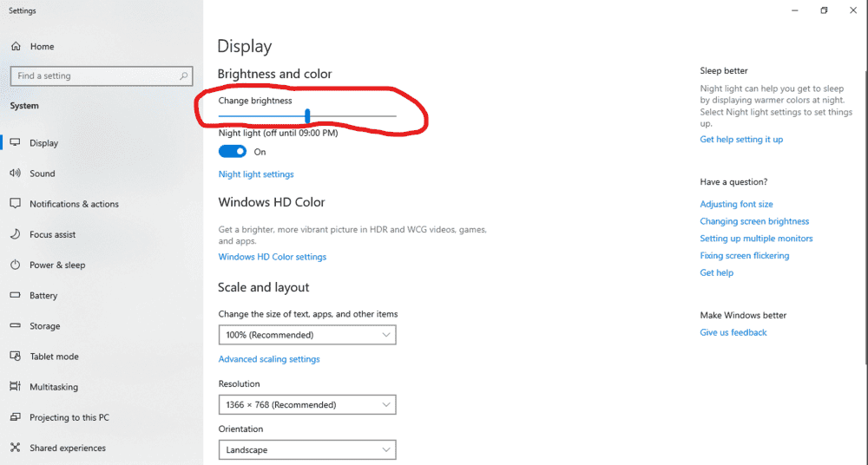Go to Projecting to this PC
This screenshot has height=465, width=868.
[x=69, y=417]
